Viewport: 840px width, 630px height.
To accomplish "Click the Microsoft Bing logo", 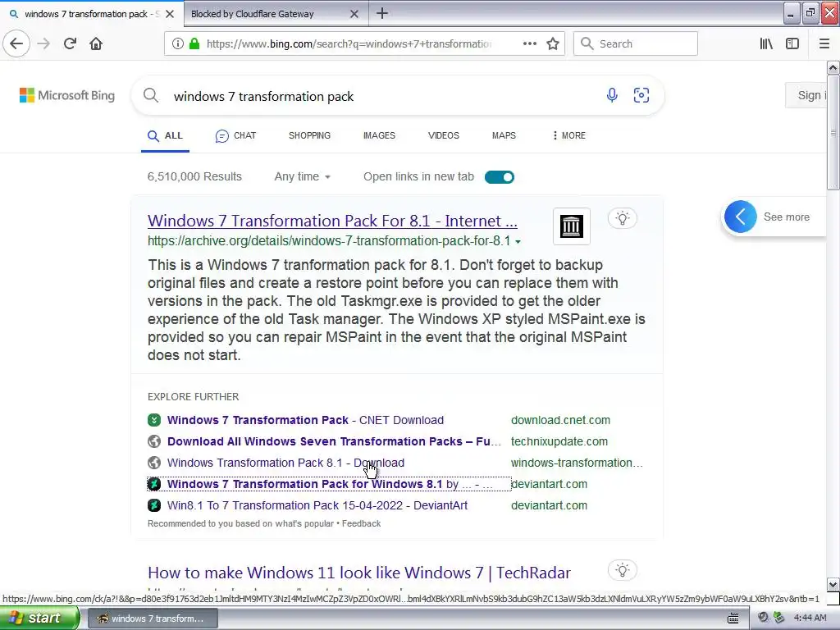I will 67,95.
